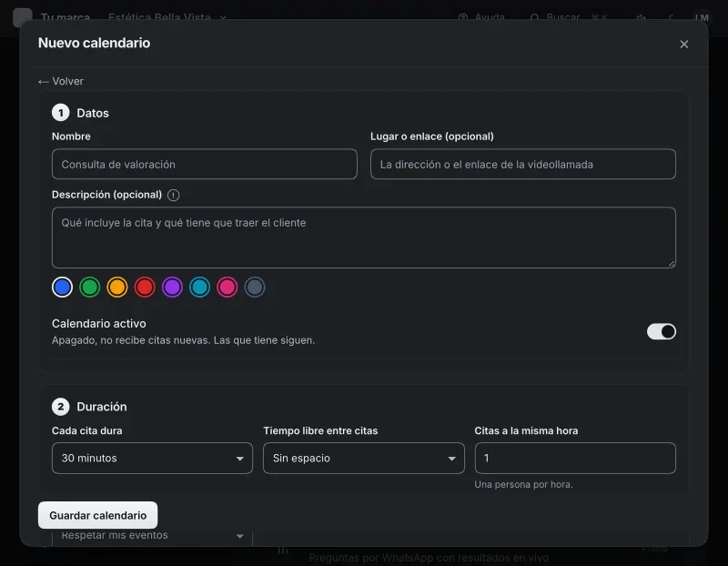The width and height of the screenshot is (728, 566).
Task: Click the Calendario activo label
Action: pos(99,324)
